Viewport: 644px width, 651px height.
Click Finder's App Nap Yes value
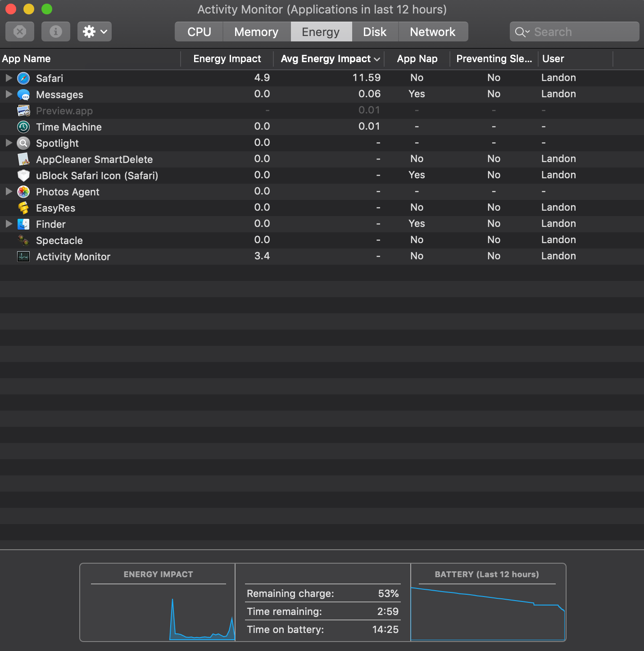(417, 223)
